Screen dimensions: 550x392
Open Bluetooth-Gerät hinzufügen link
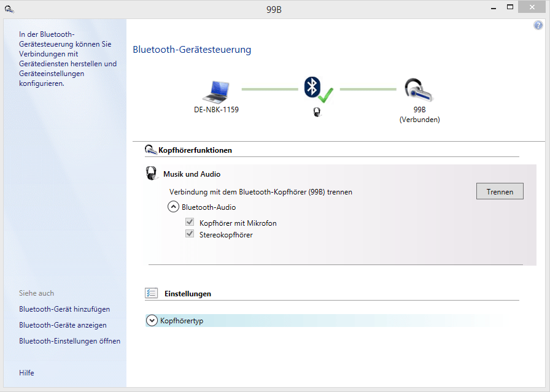[x=64, y=309]
